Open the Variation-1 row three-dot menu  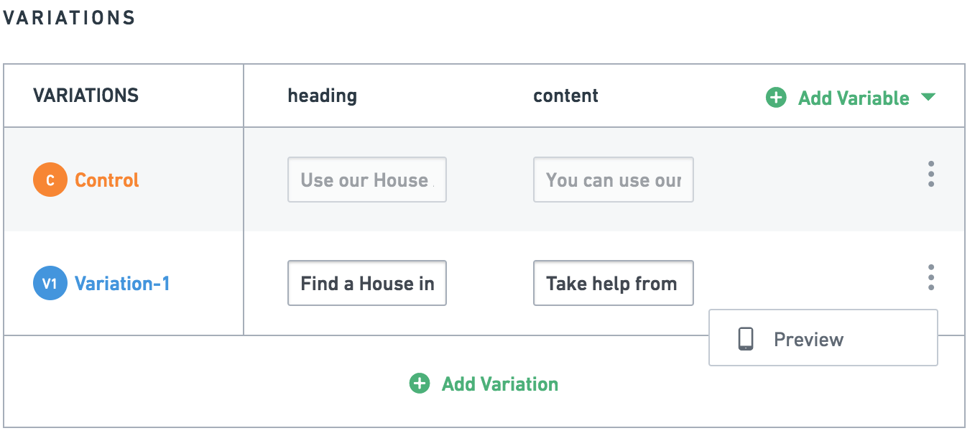click(x=931, y=277)
